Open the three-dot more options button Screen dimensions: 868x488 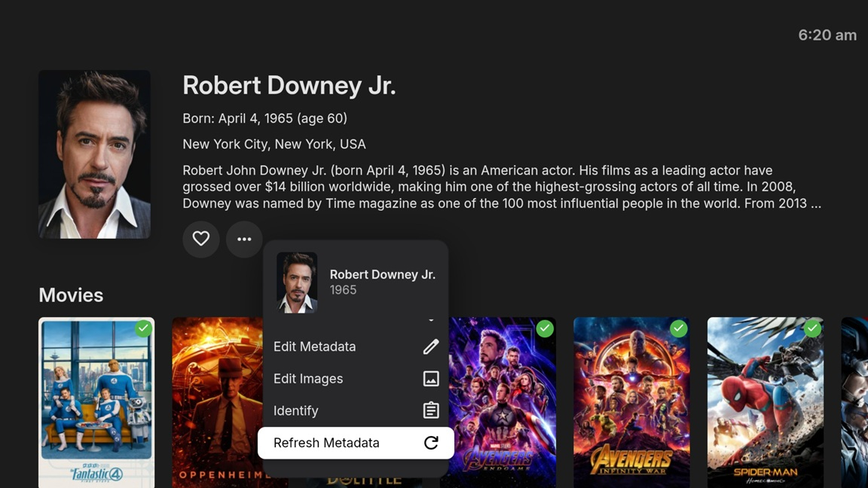[244, 239]
